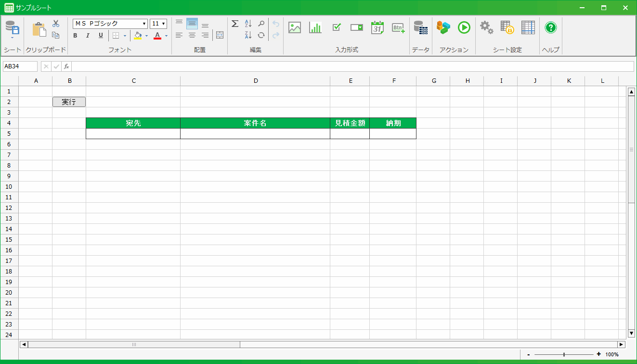Viewport: 637px width, 364px height.
Task: Toggle italic formatting
Action: 88,36
